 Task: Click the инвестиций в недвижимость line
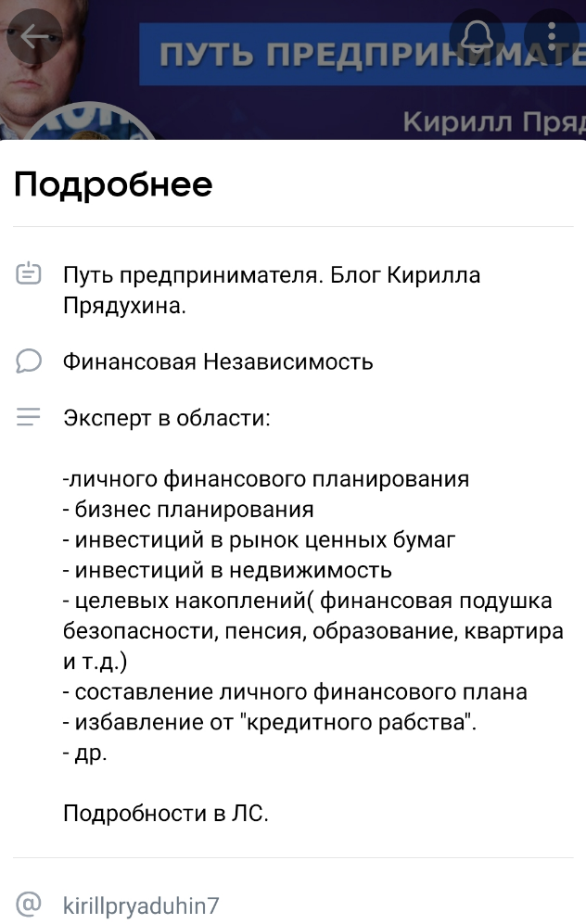(x=227, y=570)
